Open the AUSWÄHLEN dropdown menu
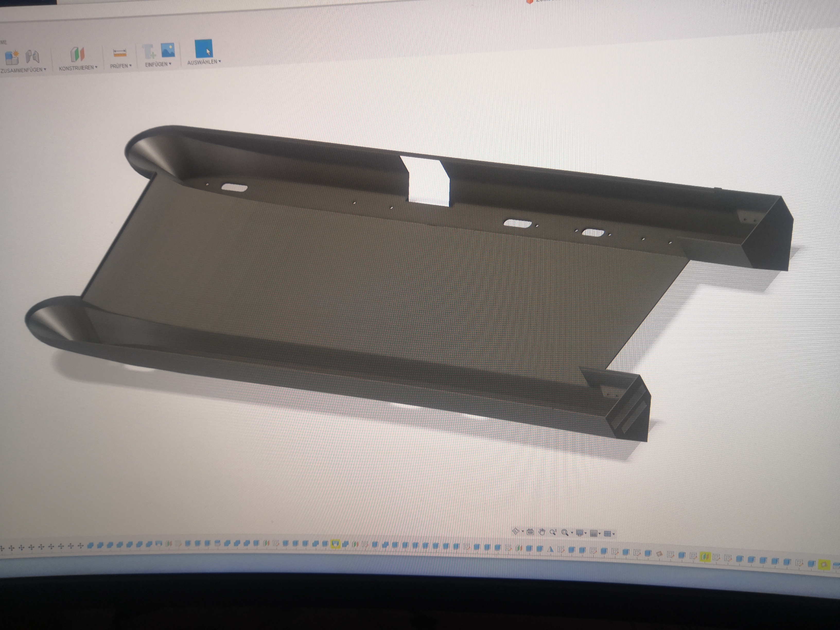The height and width of the screenshot is (630, 840). tap(204, 62)
